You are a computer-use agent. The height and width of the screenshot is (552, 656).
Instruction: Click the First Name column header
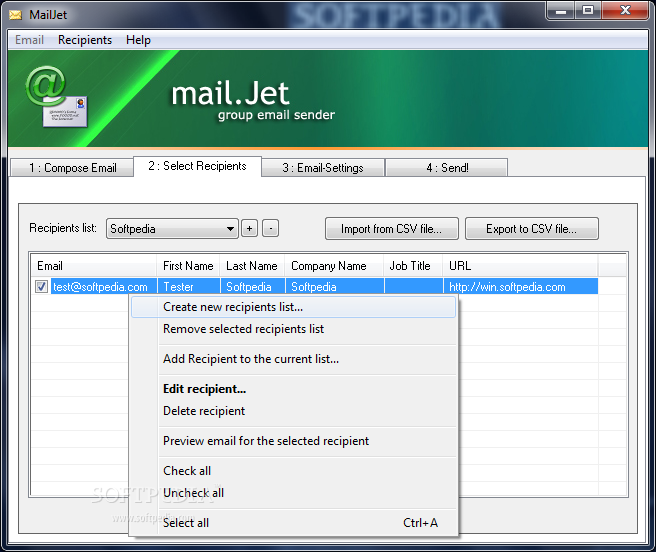(188, 266)
